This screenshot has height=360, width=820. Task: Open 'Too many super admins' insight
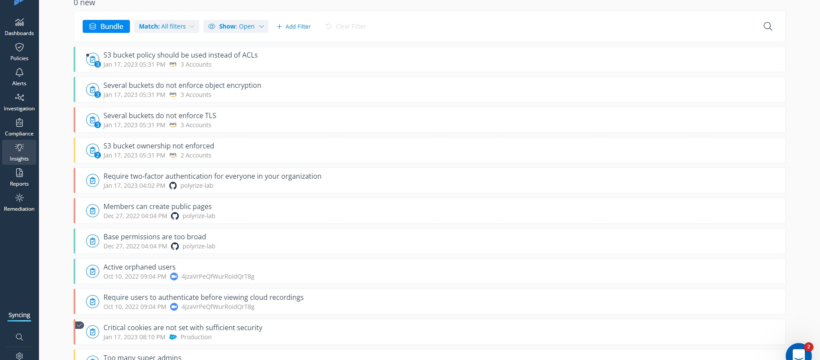tap(142, 357)
